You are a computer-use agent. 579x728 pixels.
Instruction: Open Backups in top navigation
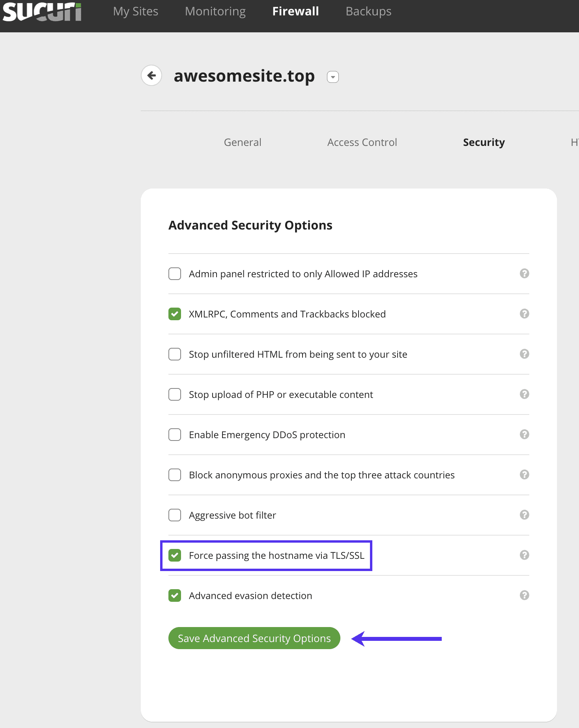coord(369,11)
